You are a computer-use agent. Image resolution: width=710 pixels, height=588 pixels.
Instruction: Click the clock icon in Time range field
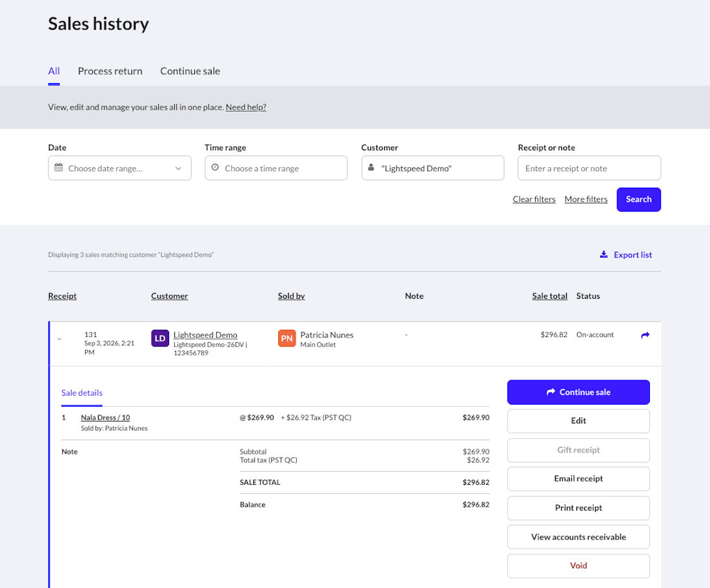[x=215, y=167]
